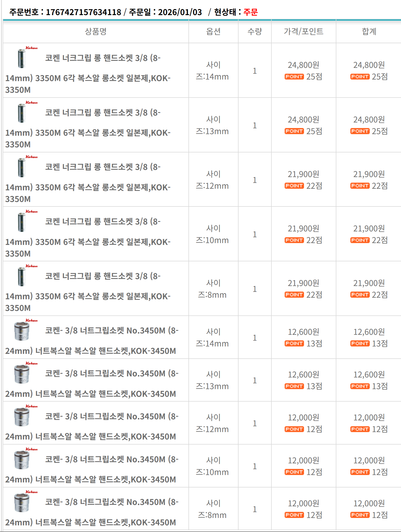Click the order number 1767427157634118
This screenshot has height=532, width=401.
(83, 12)
